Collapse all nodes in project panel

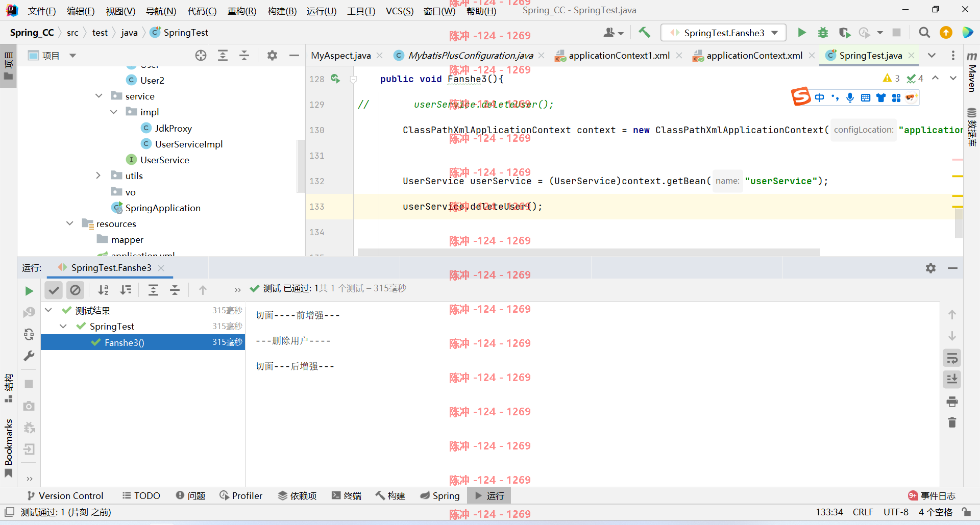click(244, 56)
